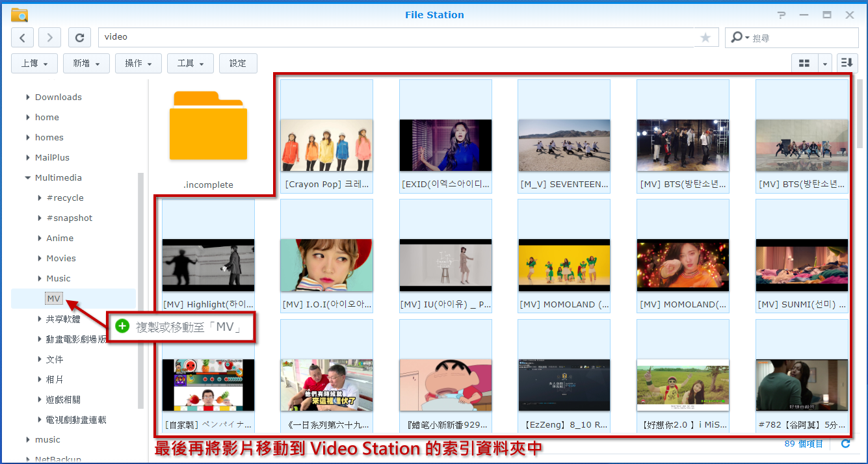
Task: Click the path field showing video
Action: 396,37
